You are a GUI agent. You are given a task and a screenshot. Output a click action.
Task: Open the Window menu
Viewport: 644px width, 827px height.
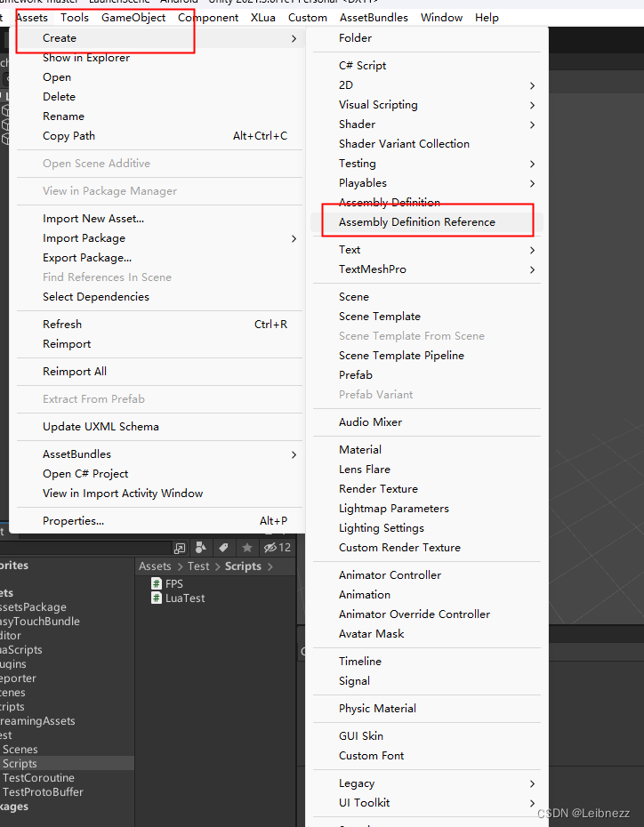pos(441,18)
